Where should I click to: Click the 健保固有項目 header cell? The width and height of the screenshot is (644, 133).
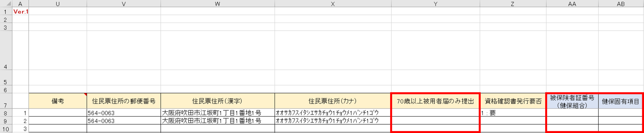620,101
